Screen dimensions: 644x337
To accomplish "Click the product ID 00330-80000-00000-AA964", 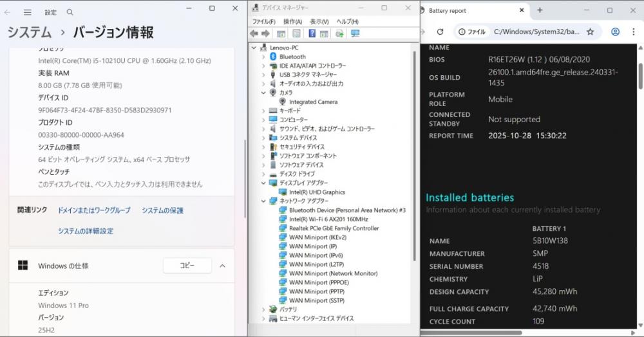I will point(81,135).
